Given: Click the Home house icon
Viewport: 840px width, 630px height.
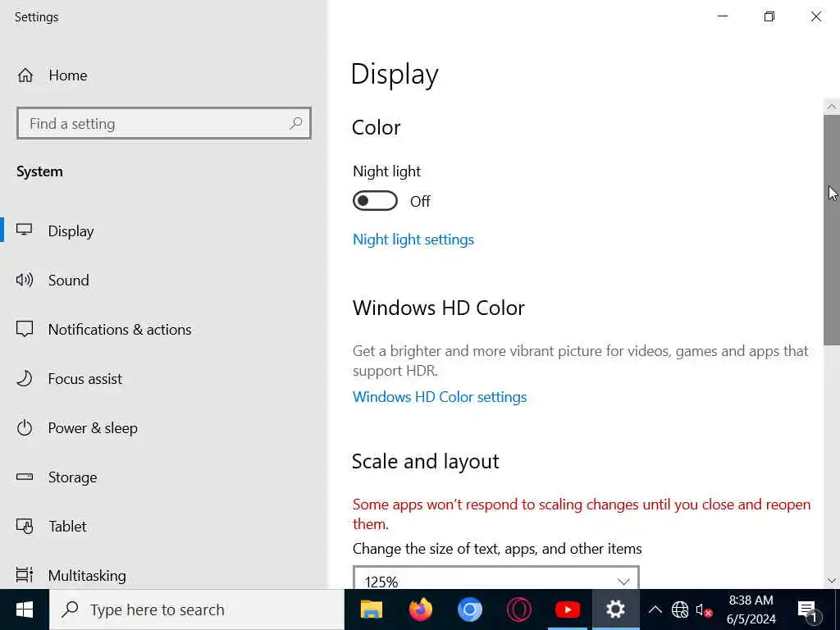Looking at the screenshot, I should click(x=25, y=75).
